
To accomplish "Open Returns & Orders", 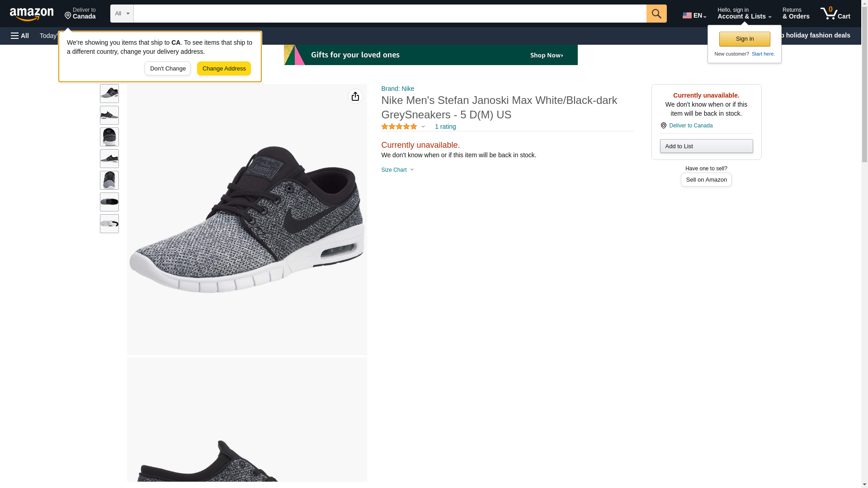I will (796, 14).
